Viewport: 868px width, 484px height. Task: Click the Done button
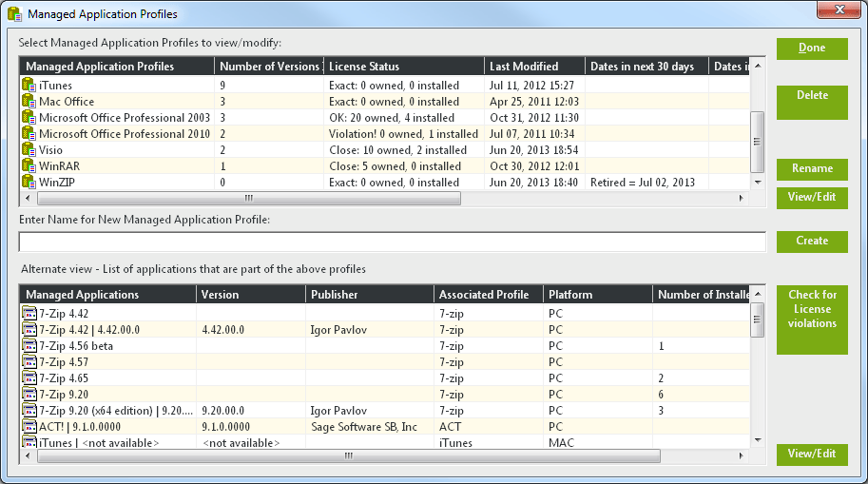[812, 48]
